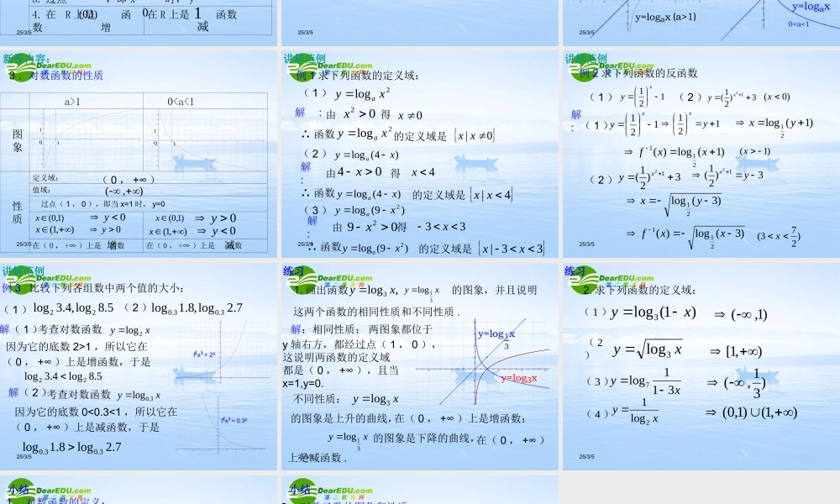Screen dimensions: 840x504
Task: Open the 例2 求下列函数的反函数 slide
Action: pyautogui.click(x=701, y=155)
